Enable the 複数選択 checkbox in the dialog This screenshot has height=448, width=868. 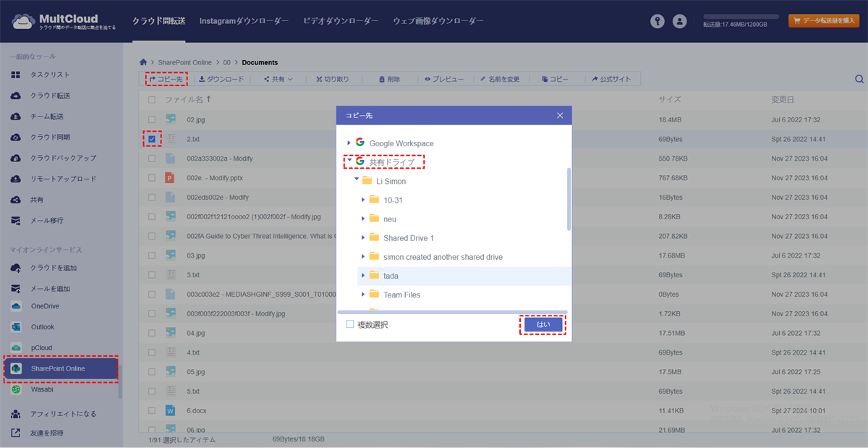click(350, 325)
